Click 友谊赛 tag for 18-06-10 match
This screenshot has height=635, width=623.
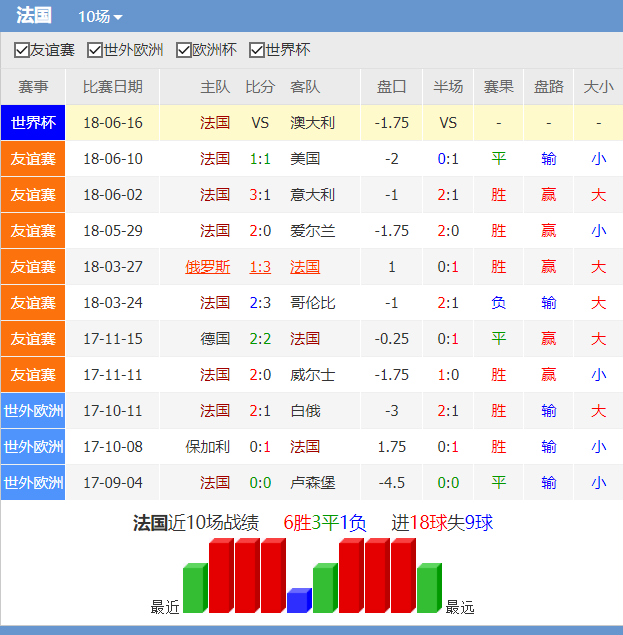(x=33, y=159)
